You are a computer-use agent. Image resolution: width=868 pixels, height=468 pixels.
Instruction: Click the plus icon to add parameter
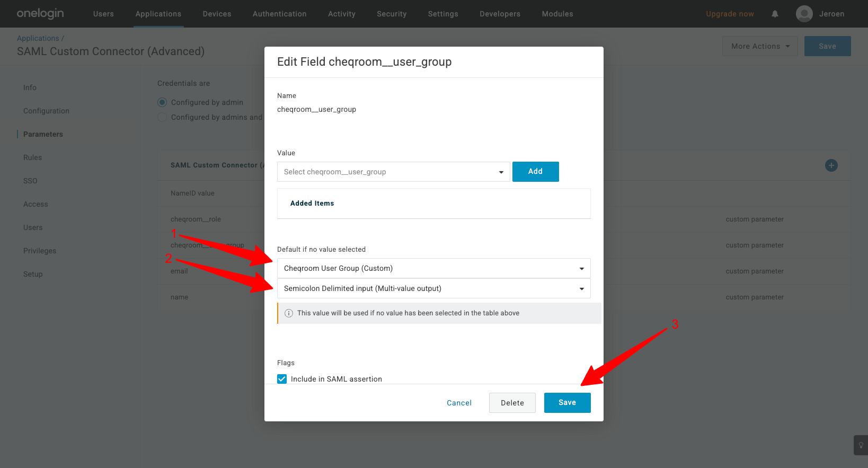[831, 165]
